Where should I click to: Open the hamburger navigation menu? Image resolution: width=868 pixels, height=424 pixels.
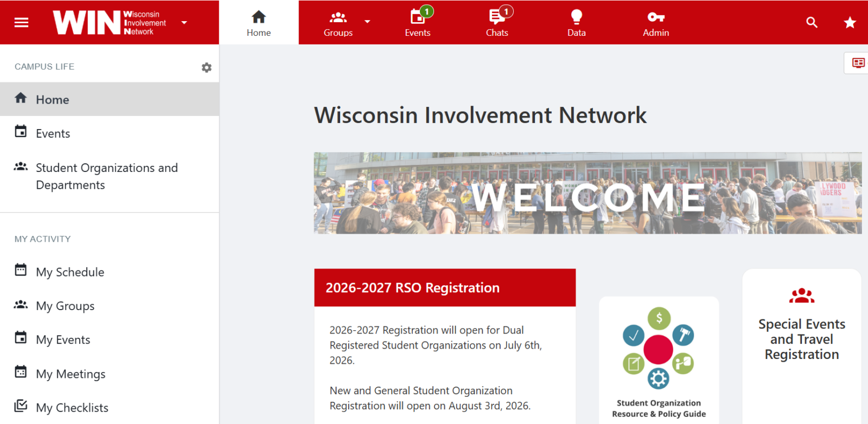[x=21, y=22]
